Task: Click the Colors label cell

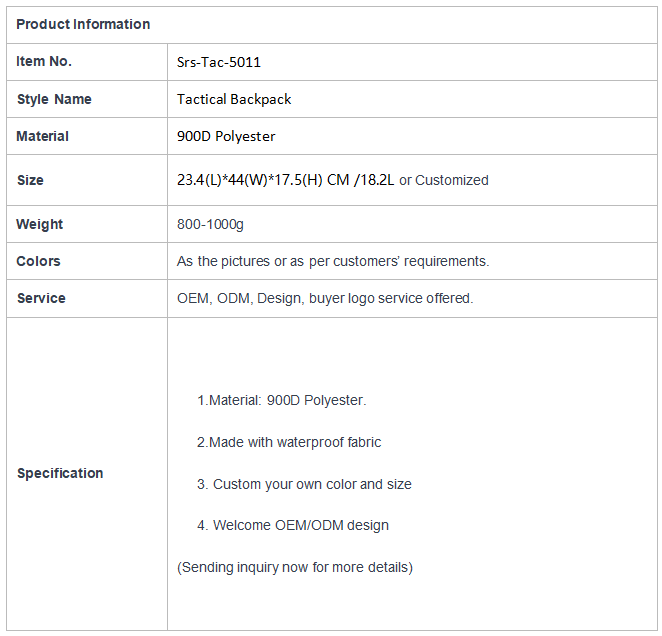Action: pyautogui.click(x=87, y=261)
